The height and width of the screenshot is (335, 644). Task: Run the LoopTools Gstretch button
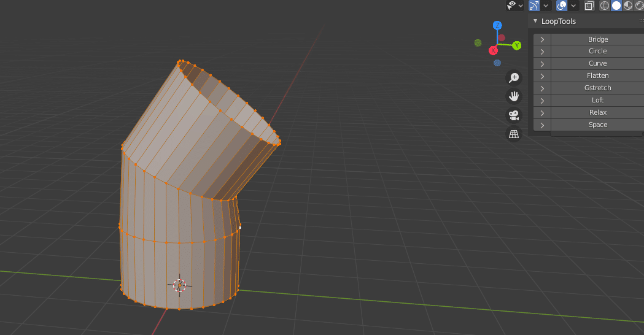tap(597, 88)
